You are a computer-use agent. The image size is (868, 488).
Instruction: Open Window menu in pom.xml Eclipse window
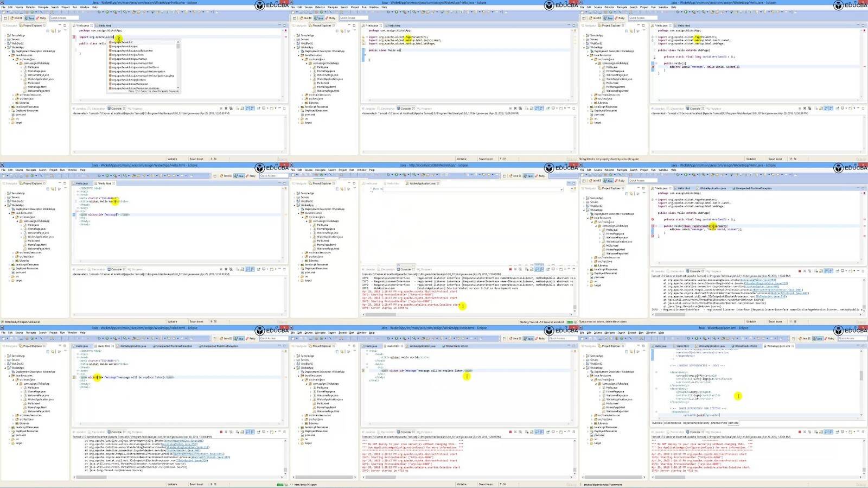coord(650,332)
